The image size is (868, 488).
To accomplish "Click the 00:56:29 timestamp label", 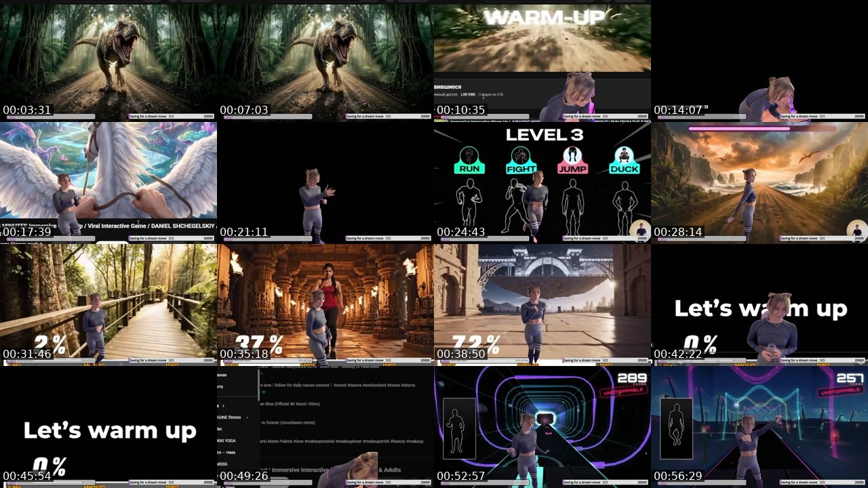I will coord(677,476).
